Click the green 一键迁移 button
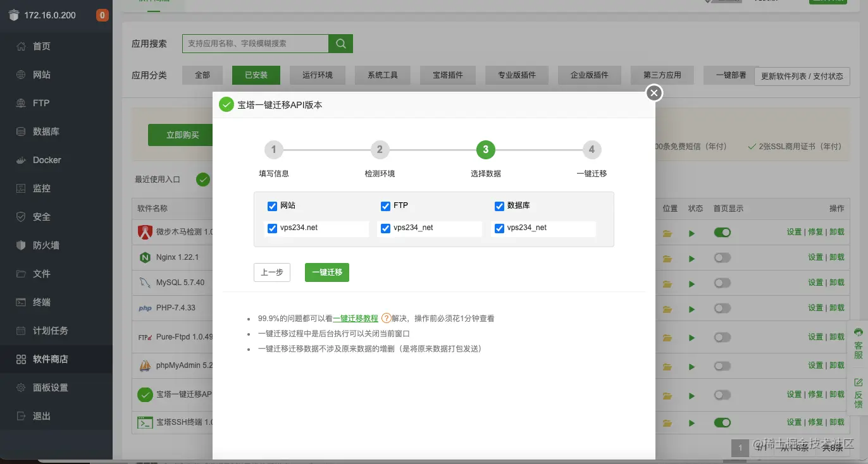The width and height of the screenshot is (868, 464). [x=327, y=272]
